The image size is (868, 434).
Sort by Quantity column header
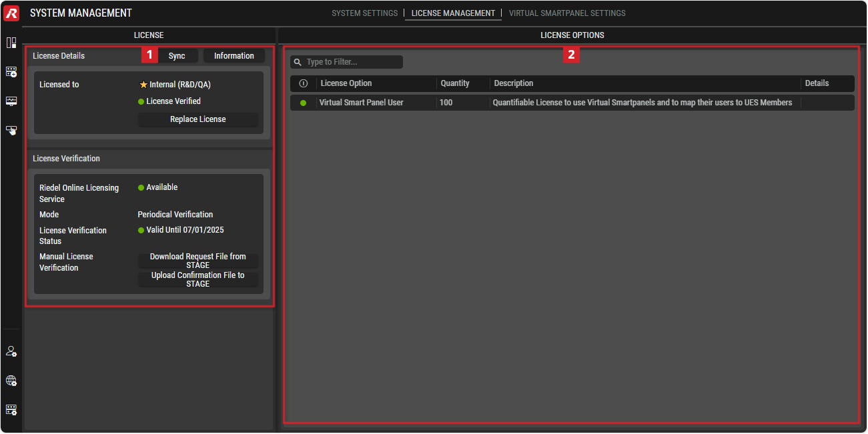(455, 83)
